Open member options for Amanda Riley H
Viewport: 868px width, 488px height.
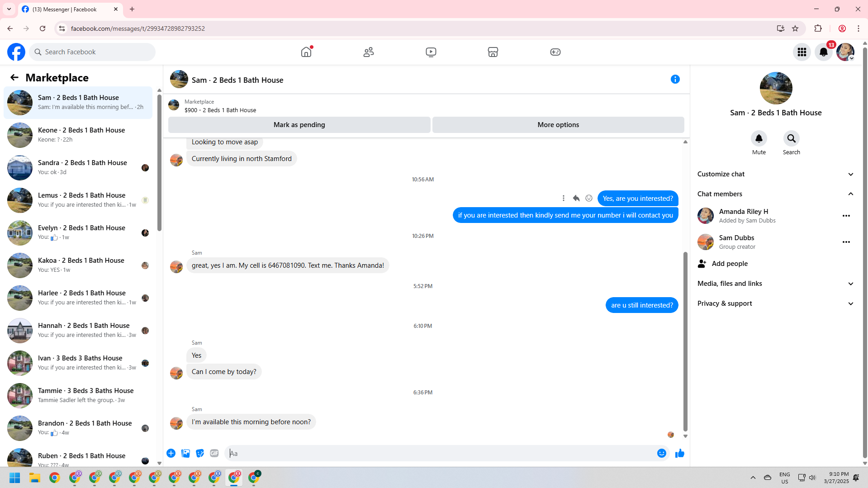(x=846, y=216)
